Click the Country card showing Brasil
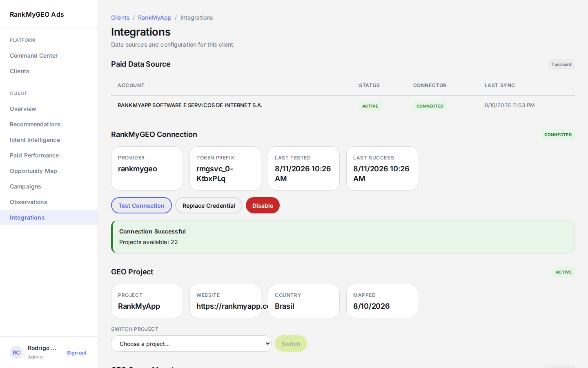 tap(304, 301)
